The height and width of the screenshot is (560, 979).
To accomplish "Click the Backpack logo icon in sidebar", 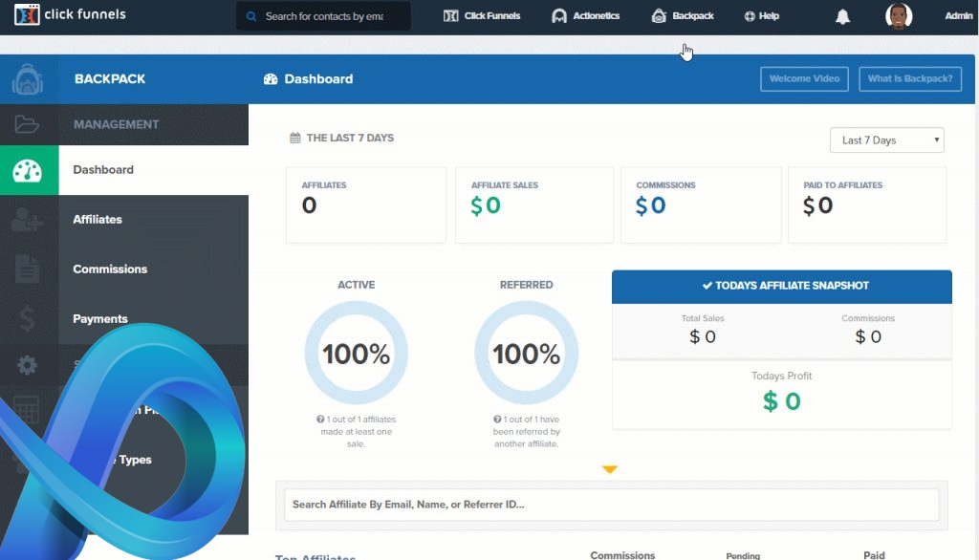I will tap(28, 79).
